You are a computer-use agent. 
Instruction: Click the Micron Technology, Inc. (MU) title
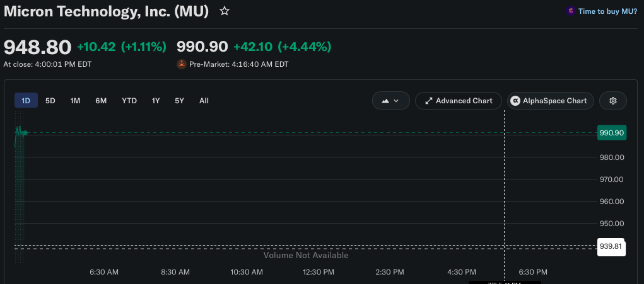(107, 11)
